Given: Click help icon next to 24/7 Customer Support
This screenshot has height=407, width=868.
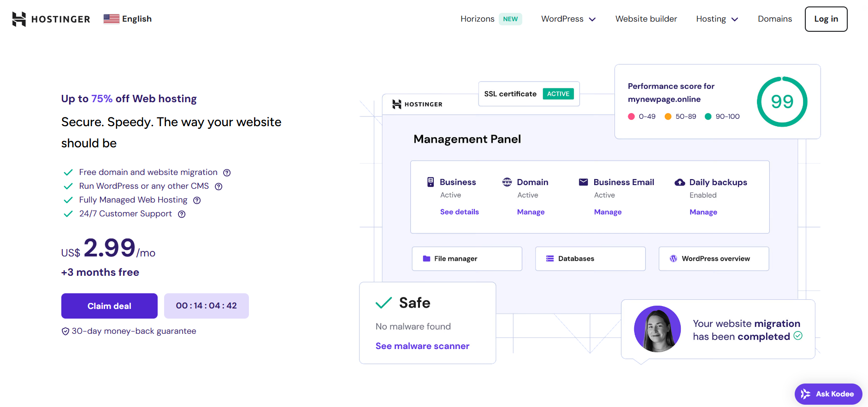Looking at the screenshot, I should [182, 214].
